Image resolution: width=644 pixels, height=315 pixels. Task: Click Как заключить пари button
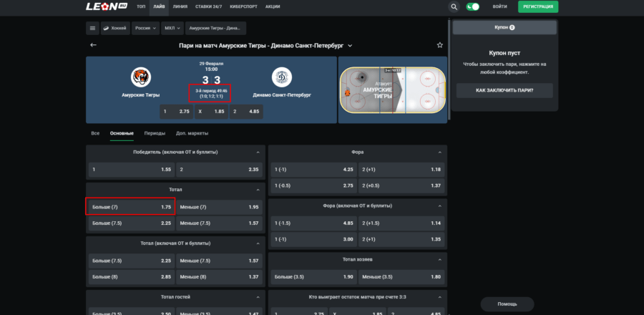coord(504,90)
